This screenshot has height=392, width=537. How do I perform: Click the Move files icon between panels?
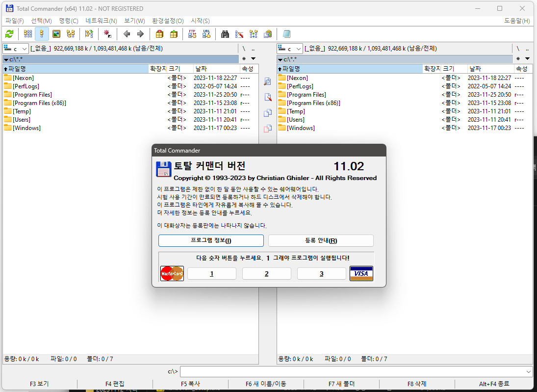tap(267, 129)
